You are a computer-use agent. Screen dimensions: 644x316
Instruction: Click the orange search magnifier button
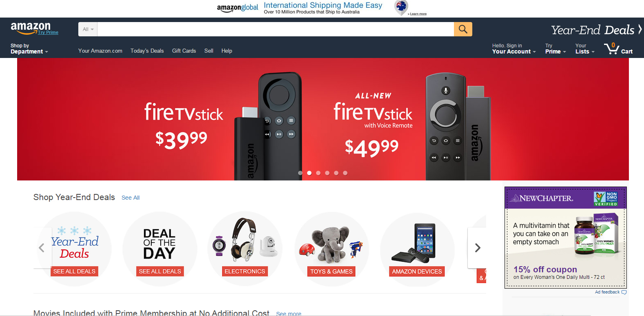point(463,29)
